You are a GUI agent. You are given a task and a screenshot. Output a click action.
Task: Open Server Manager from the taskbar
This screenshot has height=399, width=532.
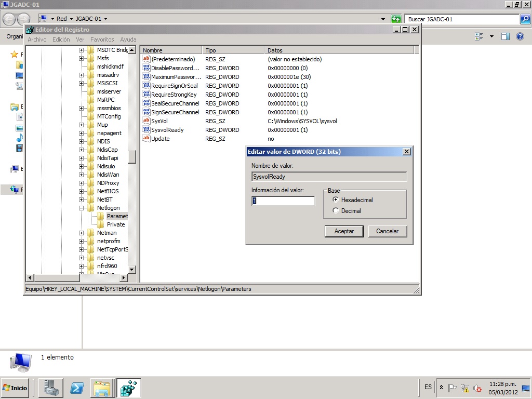(51, 388)
